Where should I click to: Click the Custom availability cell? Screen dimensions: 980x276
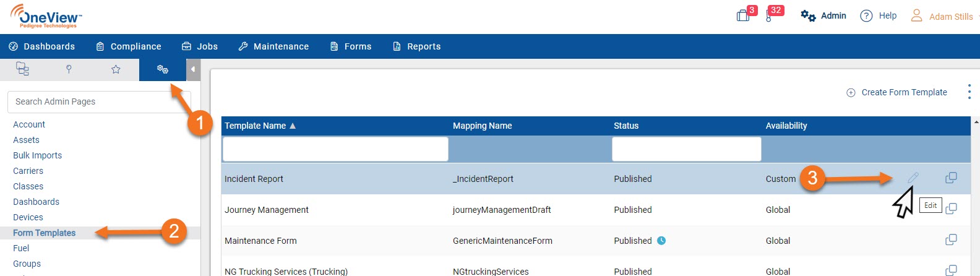click(781, 179)
